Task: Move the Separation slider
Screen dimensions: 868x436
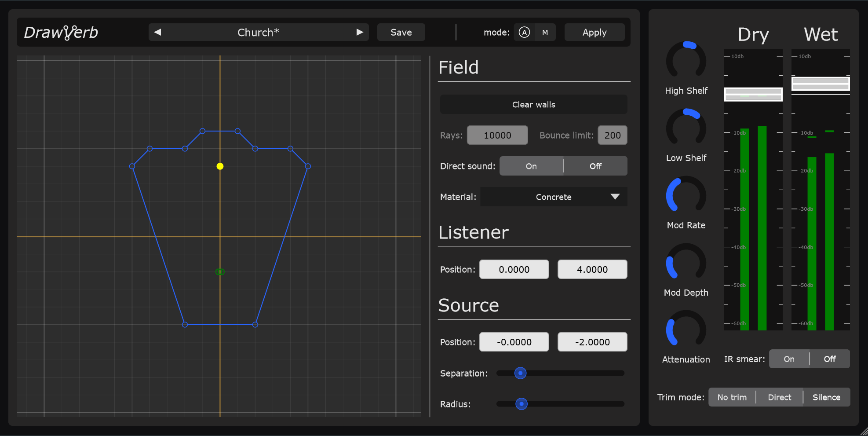Action: [520, 373]
